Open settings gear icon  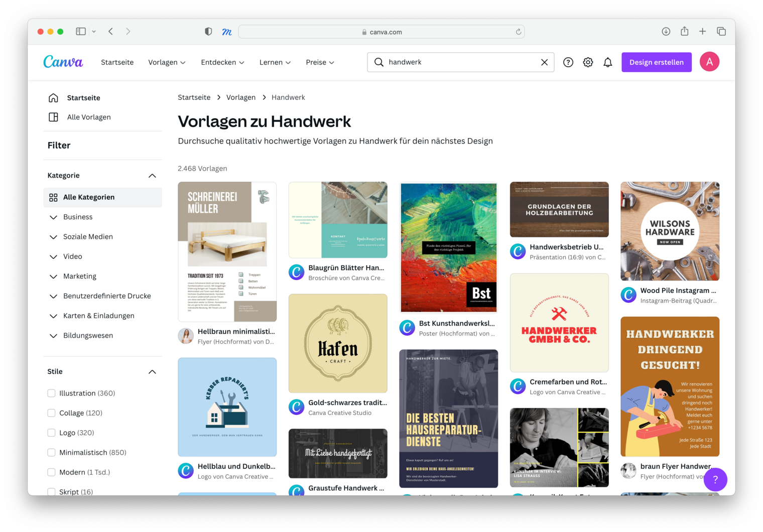click(x=588, y=62)
